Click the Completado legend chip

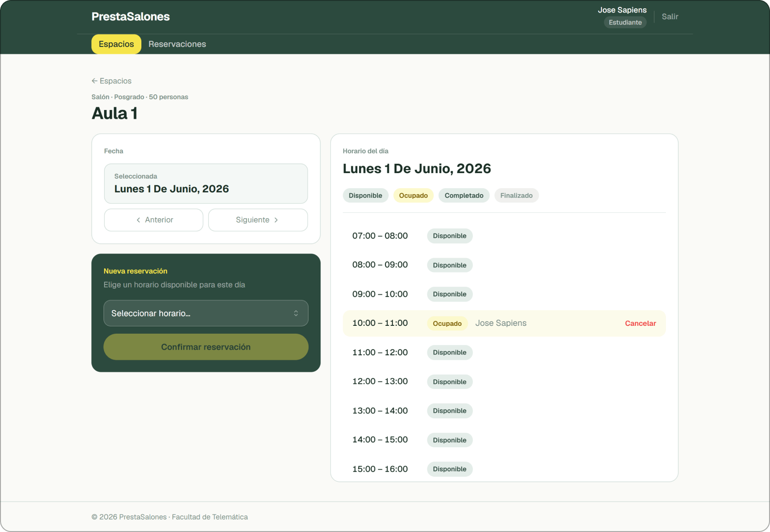(464, 196)
